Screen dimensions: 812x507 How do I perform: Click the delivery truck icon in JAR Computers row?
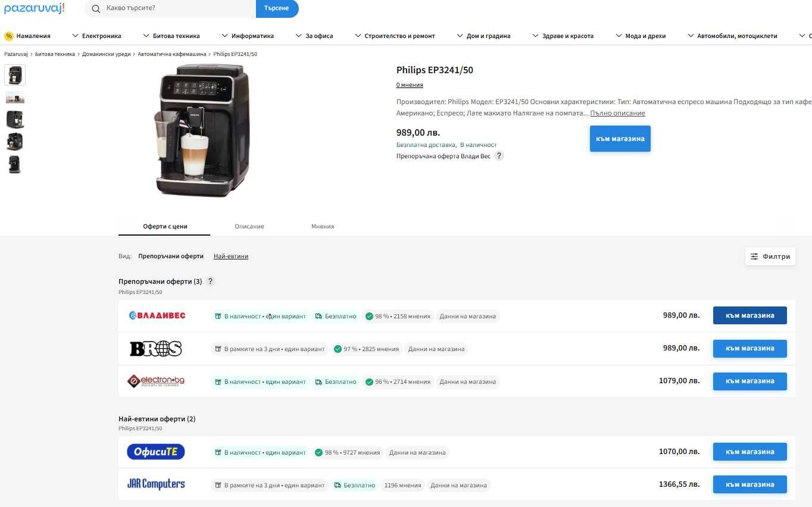pos(338,485)
